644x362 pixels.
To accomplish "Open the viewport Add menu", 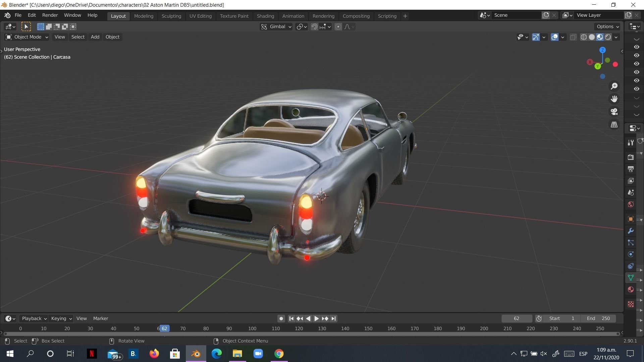I will [95, 37].
